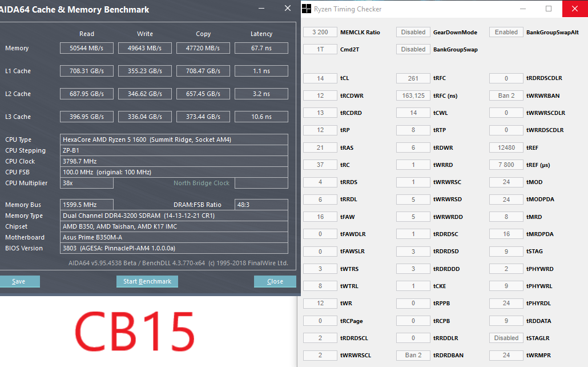Click tREF value 12480
588x367 pixels.
click(x=506, y=147)
